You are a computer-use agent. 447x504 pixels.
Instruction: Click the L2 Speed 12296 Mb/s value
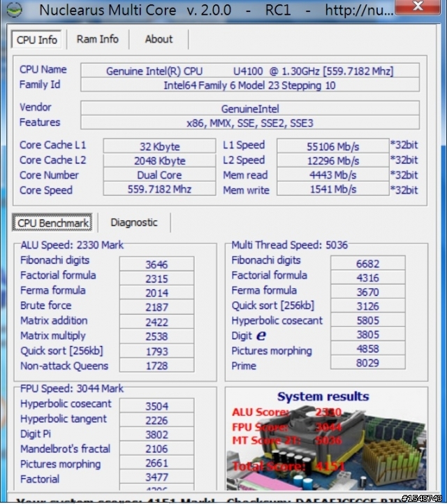[x=333, y=160]
